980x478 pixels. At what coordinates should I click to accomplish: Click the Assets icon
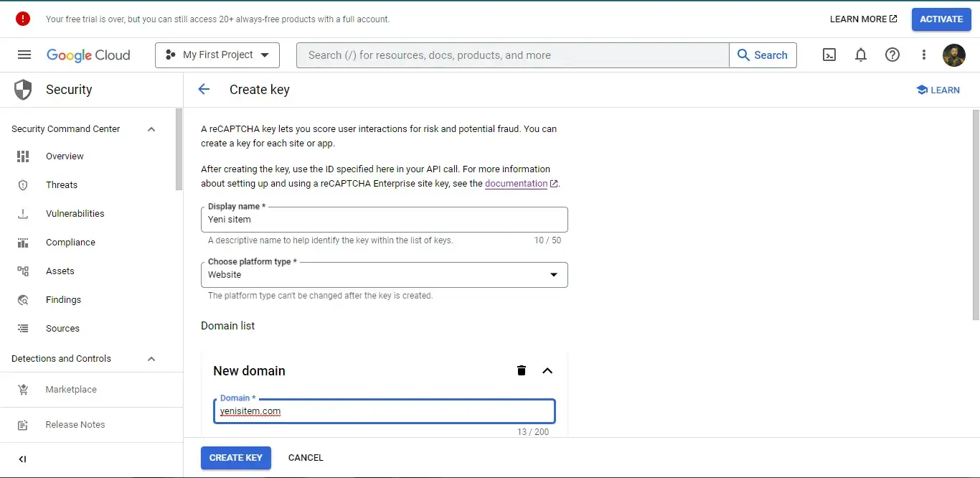(x=23, y=271)
